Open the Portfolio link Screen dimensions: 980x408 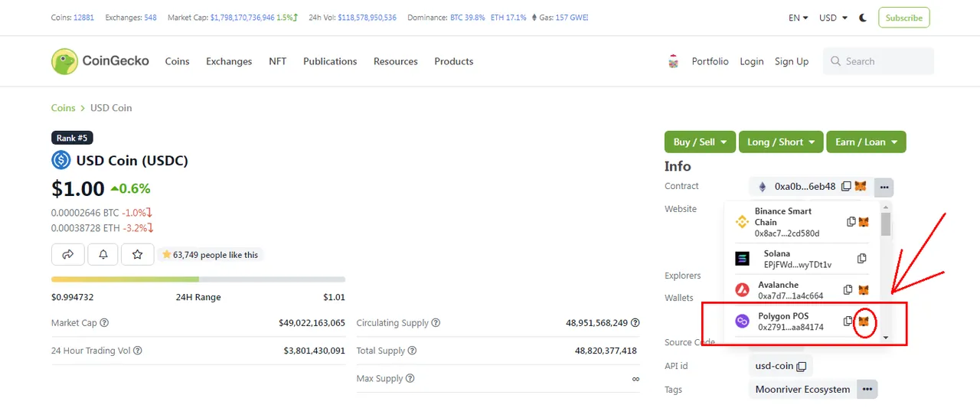(x=710, y=61)
